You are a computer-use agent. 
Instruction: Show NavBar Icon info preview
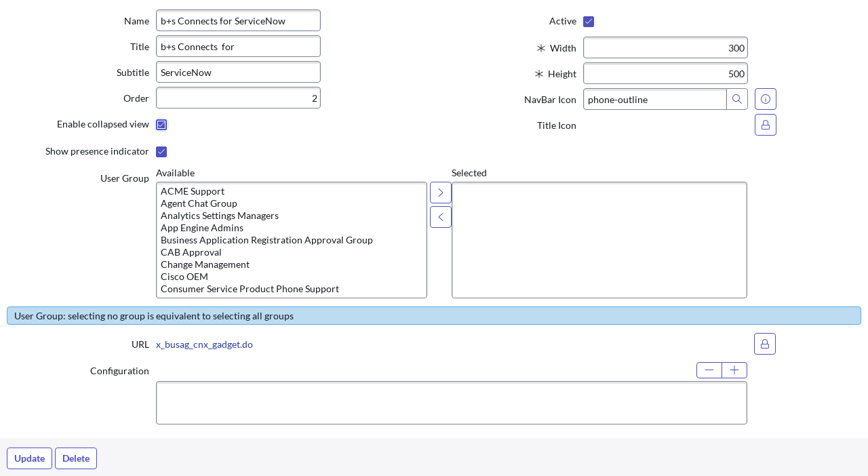766,99
